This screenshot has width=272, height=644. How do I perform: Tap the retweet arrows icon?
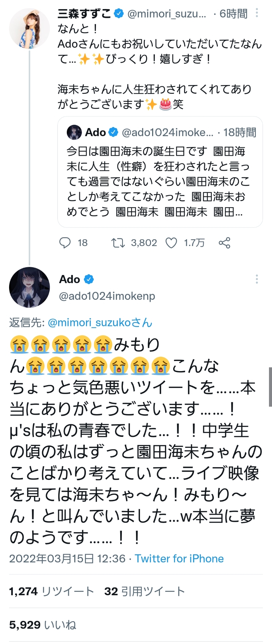coord(118,243)
